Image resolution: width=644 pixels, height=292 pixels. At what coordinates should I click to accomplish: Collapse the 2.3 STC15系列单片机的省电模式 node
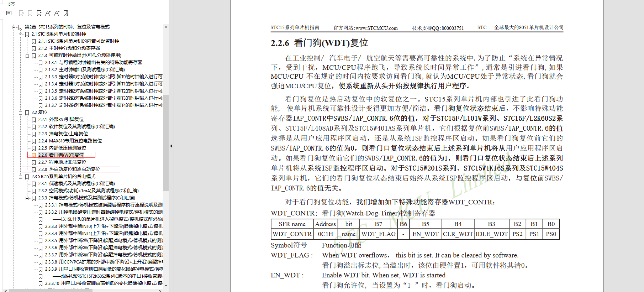[x=21, y=177]
